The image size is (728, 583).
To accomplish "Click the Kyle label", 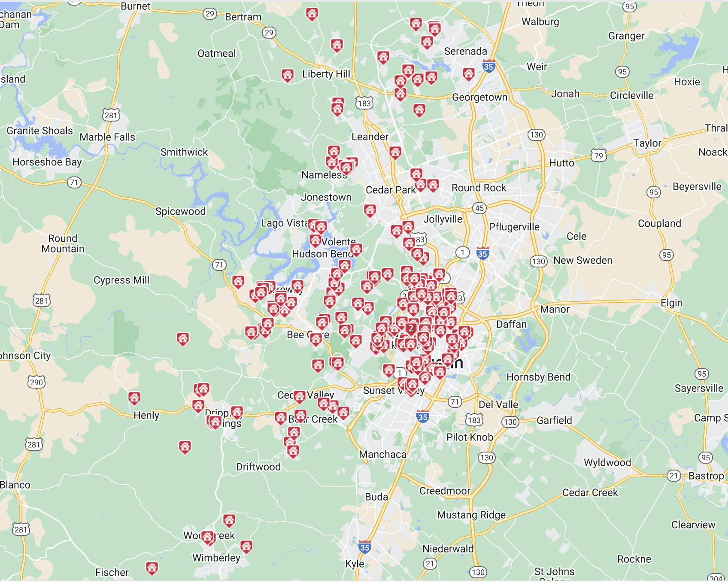I will (x=355, y=564).
